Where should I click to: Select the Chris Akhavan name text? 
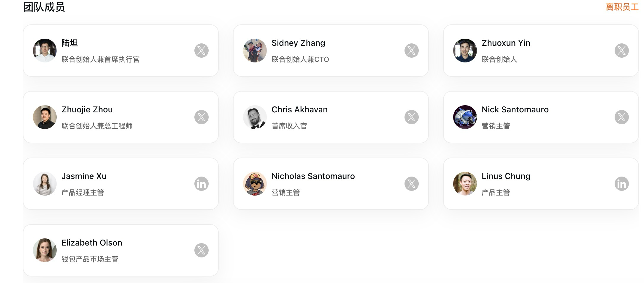click(299, 110)
